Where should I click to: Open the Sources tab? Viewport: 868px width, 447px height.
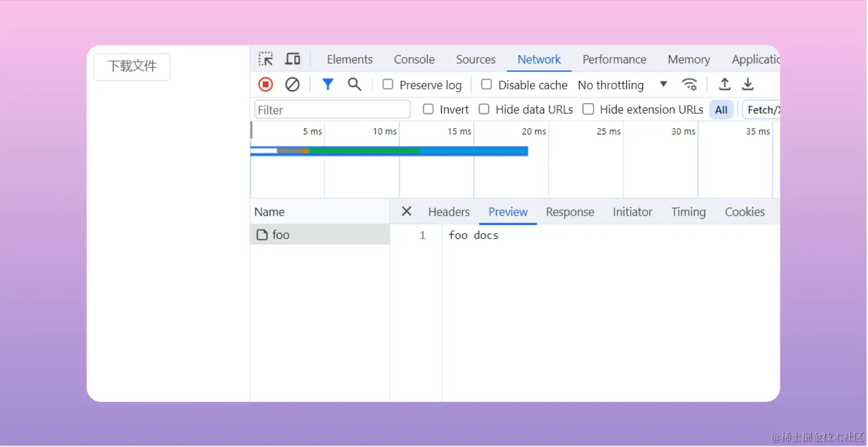click(476, 59)
